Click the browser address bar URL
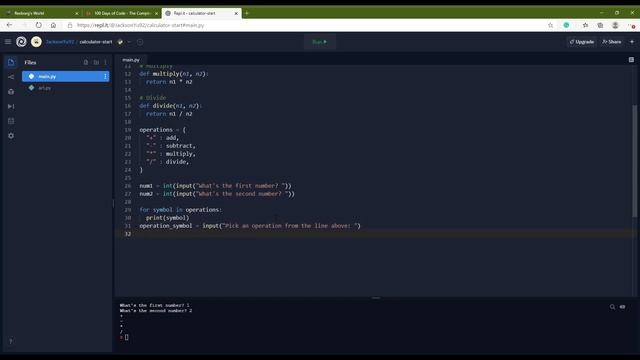This screenshot has height=360, width=640. pyautogui.click(x=140, y=25)
